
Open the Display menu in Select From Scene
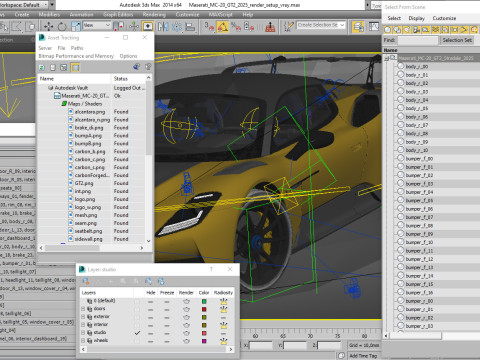417,18
